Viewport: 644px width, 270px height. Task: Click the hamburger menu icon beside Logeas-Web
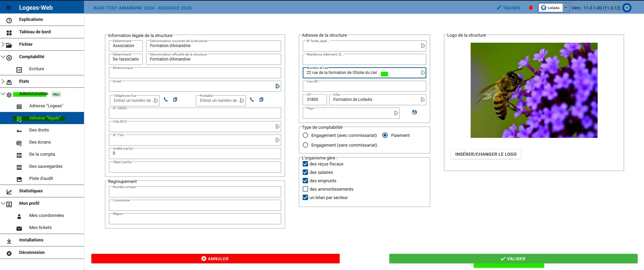(9, 8)
